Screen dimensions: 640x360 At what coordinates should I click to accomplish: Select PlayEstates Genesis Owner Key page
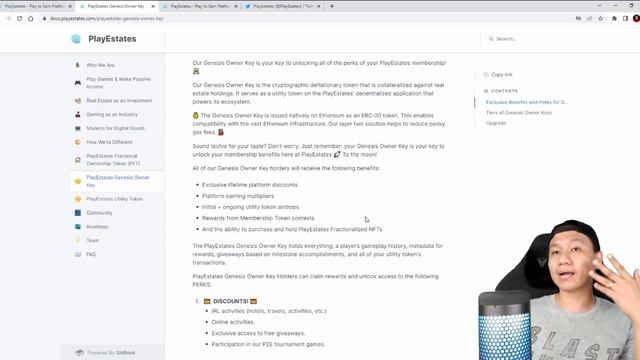118,181
